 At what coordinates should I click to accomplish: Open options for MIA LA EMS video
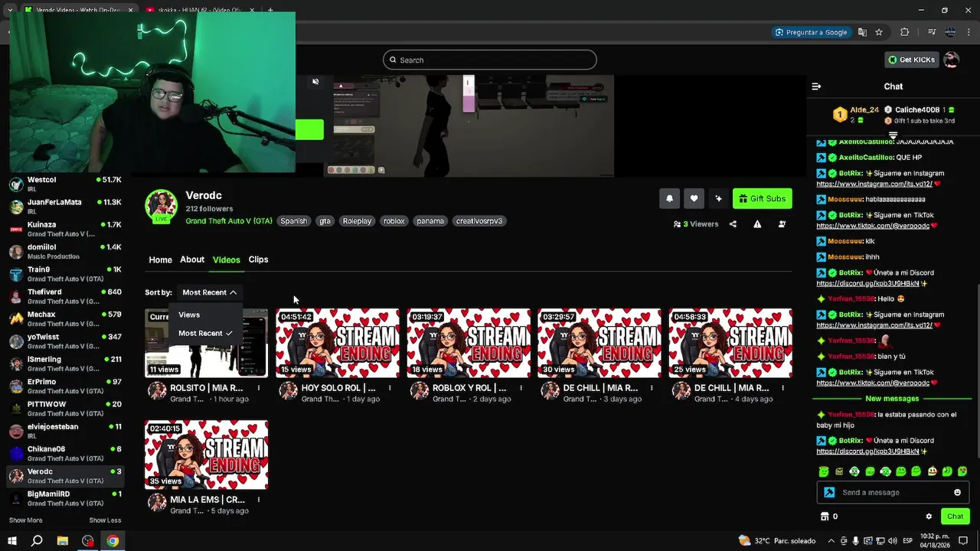[x=258, y=500]
